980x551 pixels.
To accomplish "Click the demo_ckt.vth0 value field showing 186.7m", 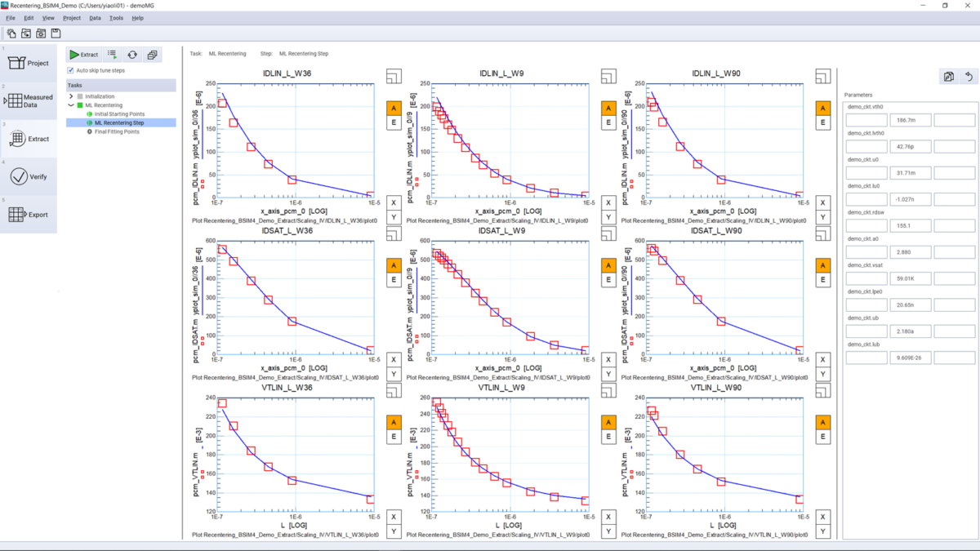I will (910, 119).
